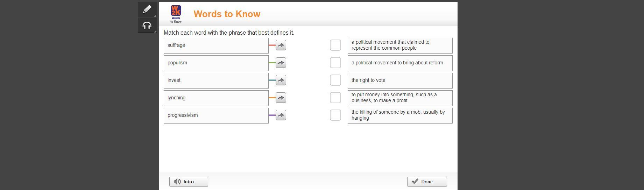Select the box beside 'the right to vote'
Screen dimensions: 644x190
tap(335, 80)
